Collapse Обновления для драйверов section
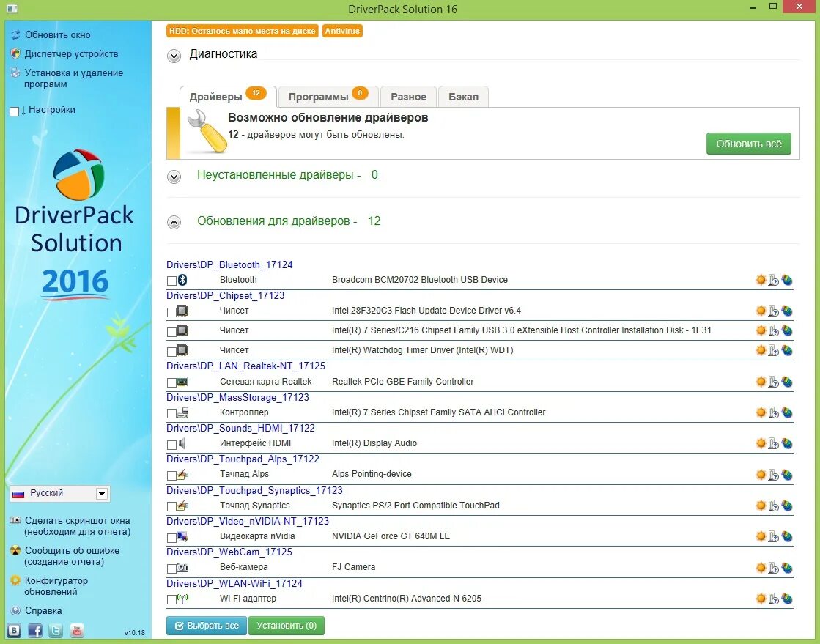The width and height of the screenshot is (820, 644). 174,223
